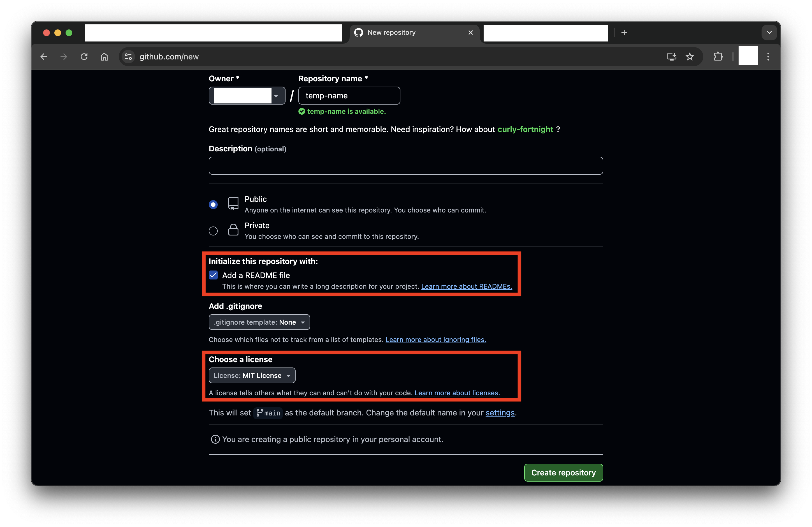Click the Create repository button
Screen dimensions: 812x527
click(x=563, y=473)
